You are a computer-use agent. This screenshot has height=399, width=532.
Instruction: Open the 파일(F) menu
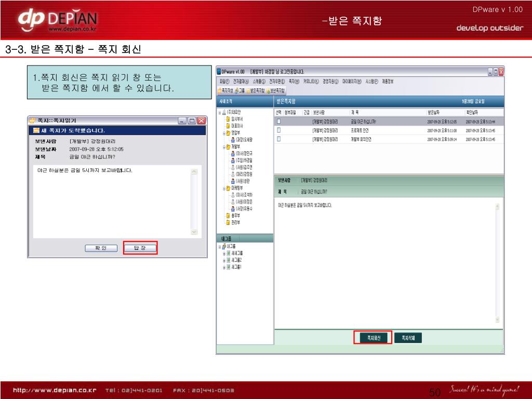coord(224,82)
